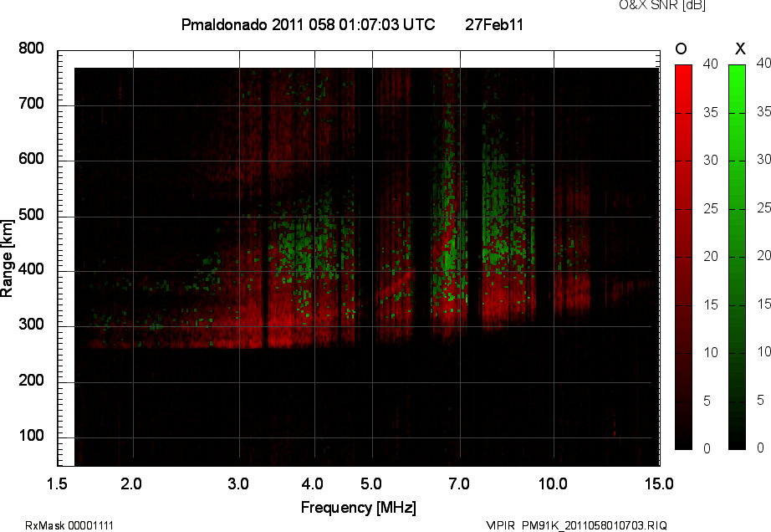This screenshot has width=771, height=532.
Task: Click the frequency tick label "3.0"
Action: [x=238, y=483]
